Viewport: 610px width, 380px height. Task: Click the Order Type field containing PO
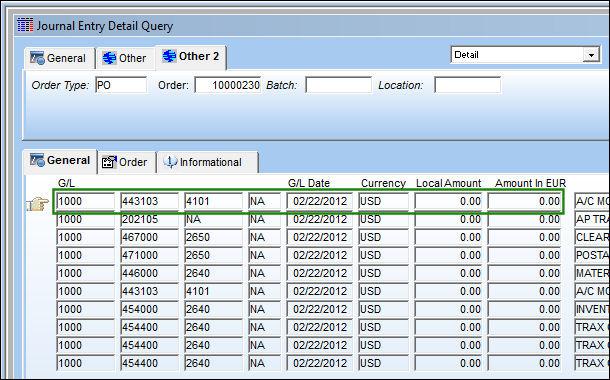pos(121,85)
